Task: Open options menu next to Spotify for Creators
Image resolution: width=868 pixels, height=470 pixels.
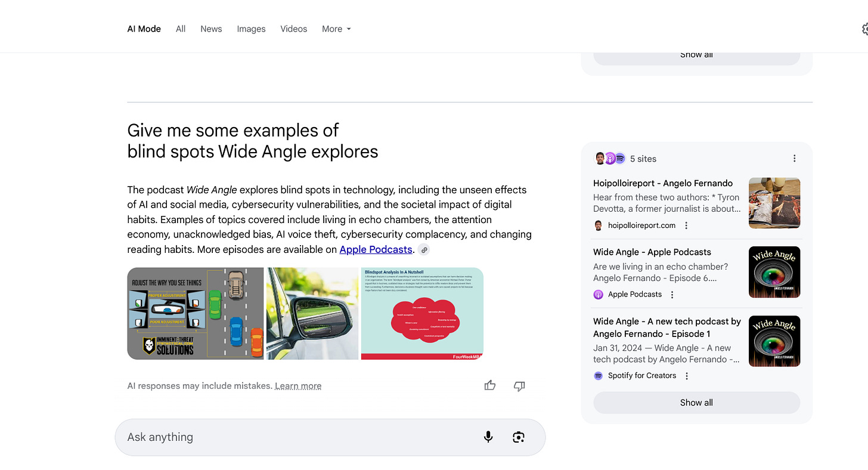Action: tap(687, 376)
